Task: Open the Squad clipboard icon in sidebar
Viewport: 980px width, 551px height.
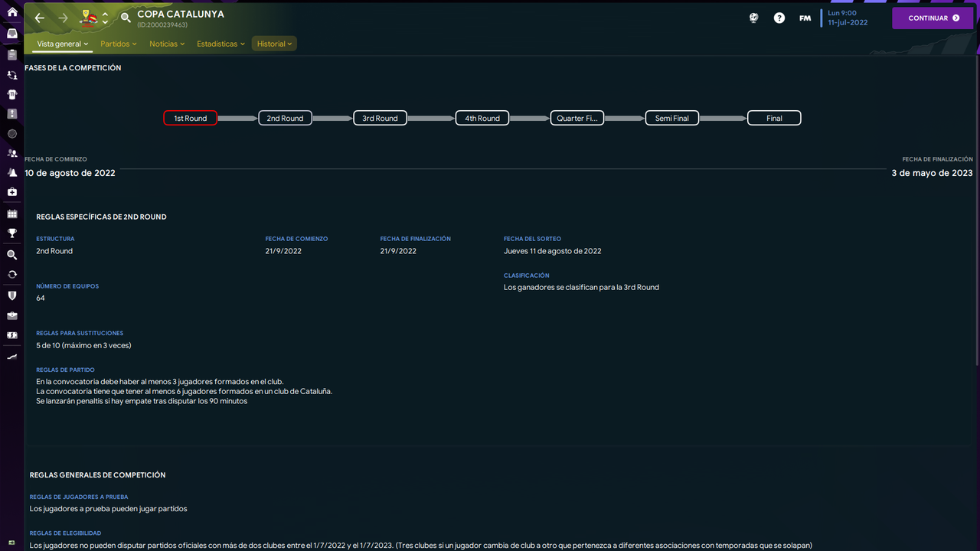Action: [x=11, y=55]
